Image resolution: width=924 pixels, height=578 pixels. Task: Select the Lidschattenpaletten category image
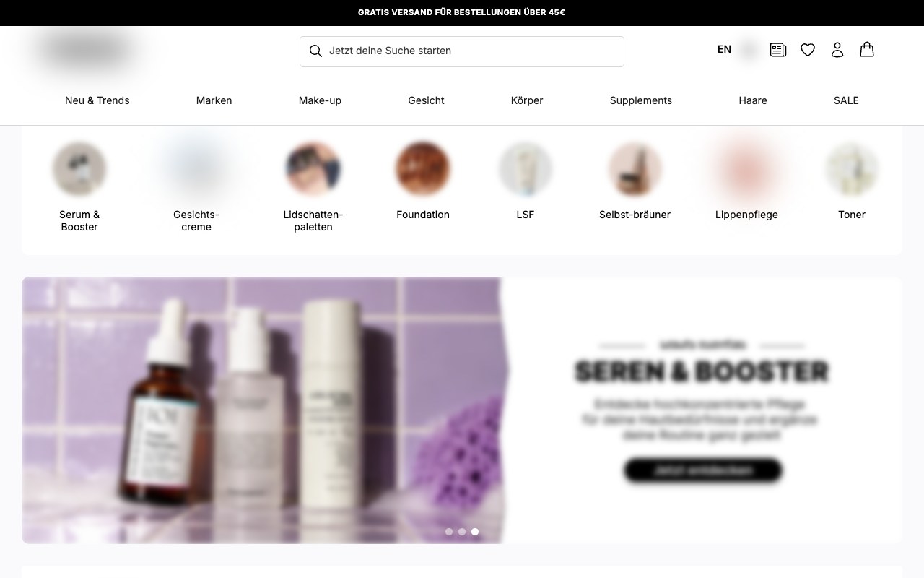pos(313,169)
